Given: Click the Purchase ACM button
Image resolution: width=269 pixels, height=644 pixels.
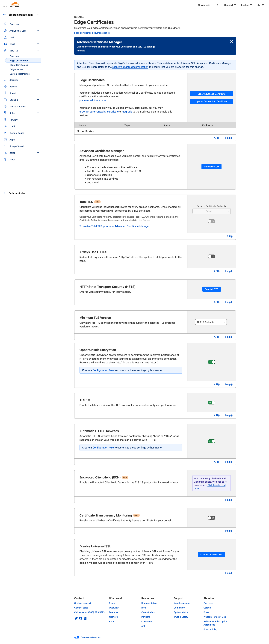Looking at the screenshot, I should coord(211,166).
